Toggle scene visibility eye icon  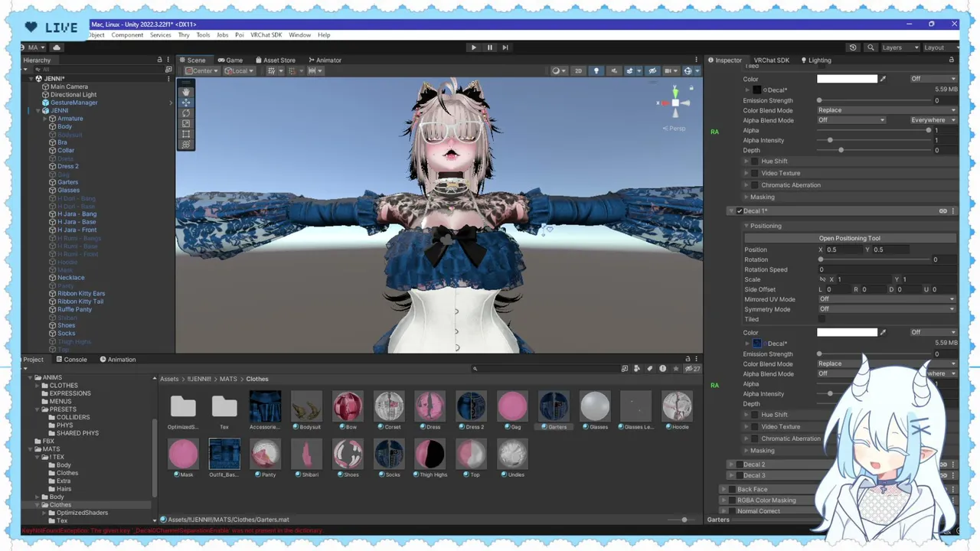[652, 71]
